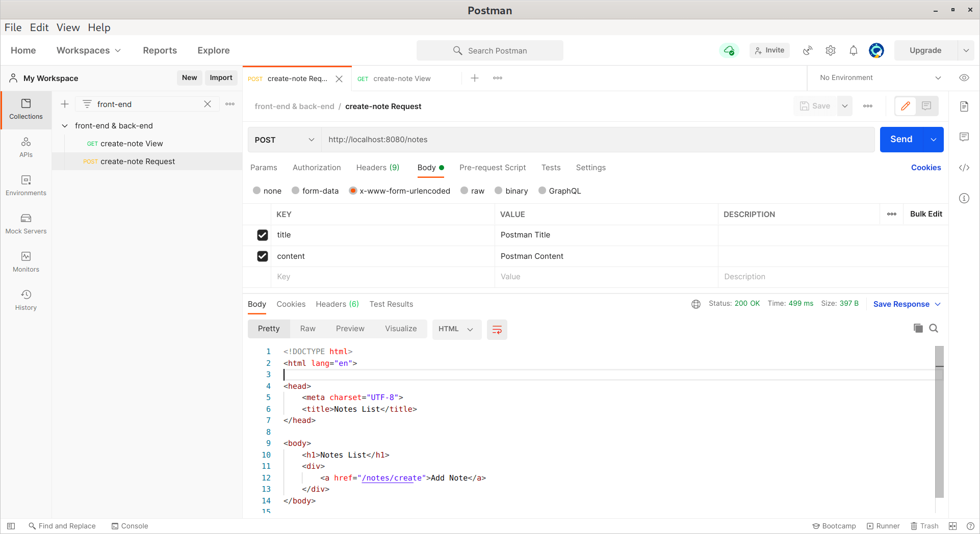Create new collection with plus icon
Viewport: 980px width, 534px height.
tap(65, 104)
